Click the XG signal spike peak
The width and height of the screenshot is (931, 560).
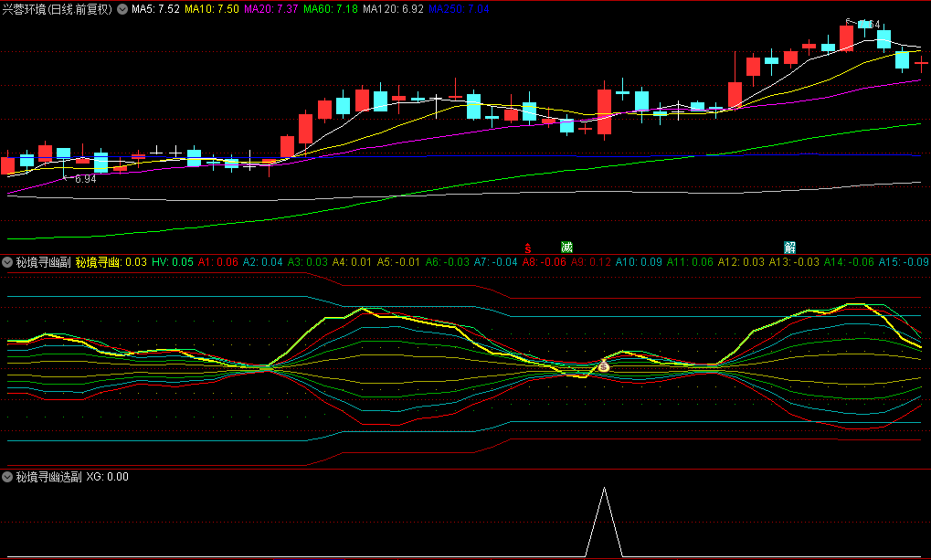[604, 489]
